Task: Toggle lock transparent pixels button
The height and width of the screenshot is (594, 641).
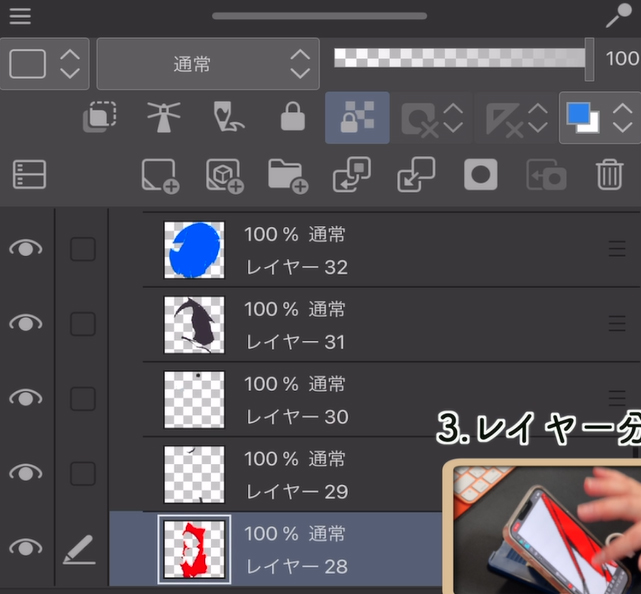Action: tap(357, 118)
